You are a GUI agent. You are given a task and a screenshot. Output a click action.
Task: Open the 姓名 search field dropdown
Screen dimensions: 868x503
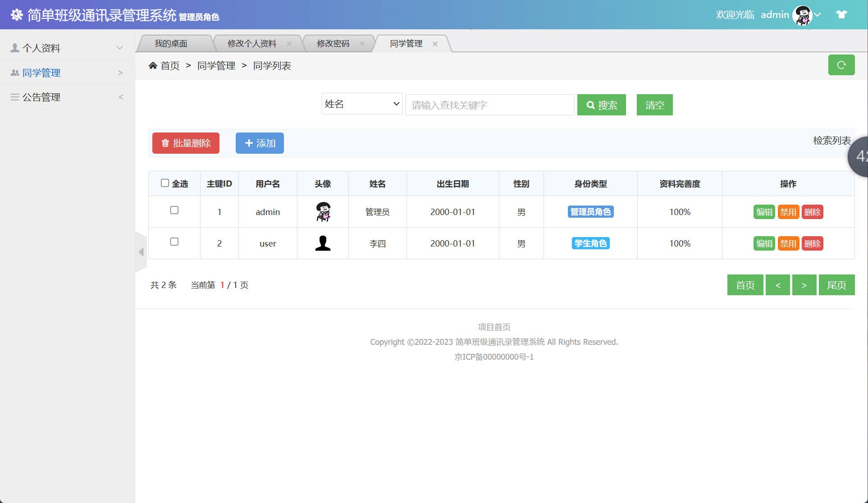tap(362, 104)
